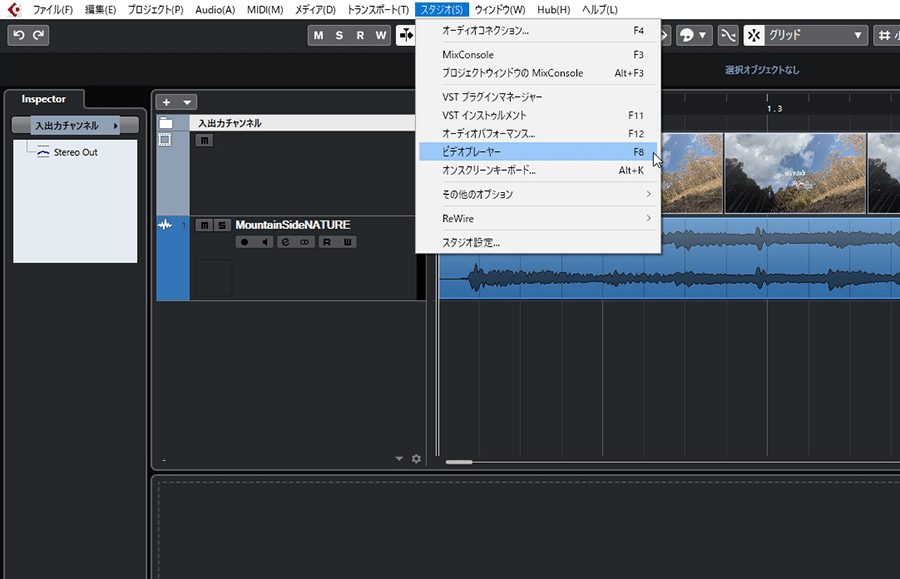The width and height of the screenshot is (900, 579).
Task: Open track list settings gear icon
Action: pyautogui.click(x=416, y=458)
